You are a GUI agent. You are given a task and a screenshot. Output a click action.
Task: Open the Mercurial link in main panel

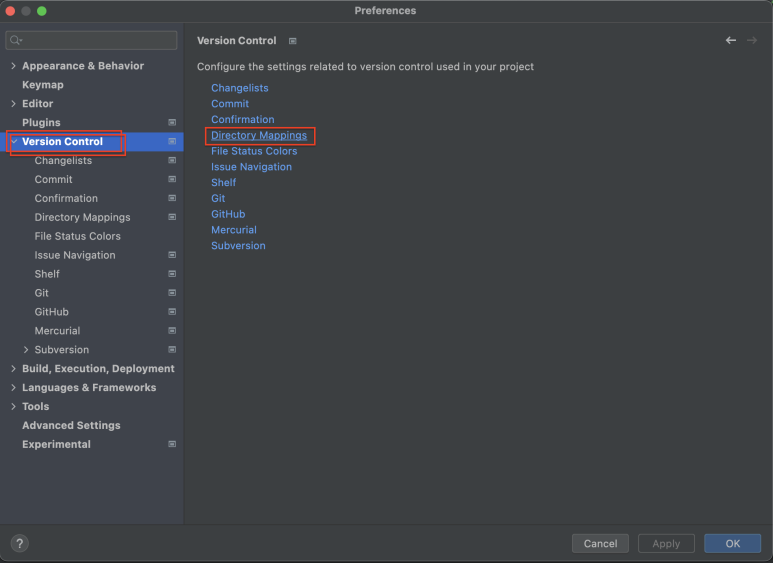(x=234, y=230)
